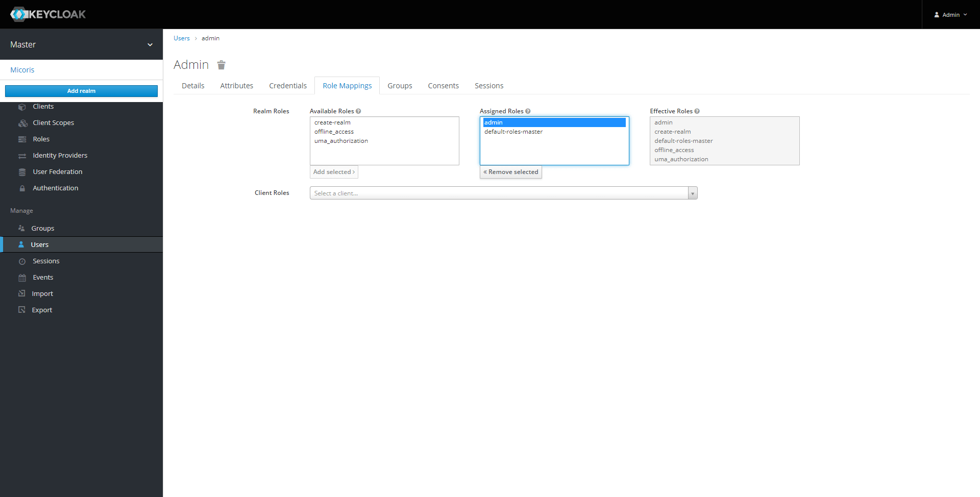Expand the Master realm selector
This screenshot has width=980, height=497.
point(81,44)
